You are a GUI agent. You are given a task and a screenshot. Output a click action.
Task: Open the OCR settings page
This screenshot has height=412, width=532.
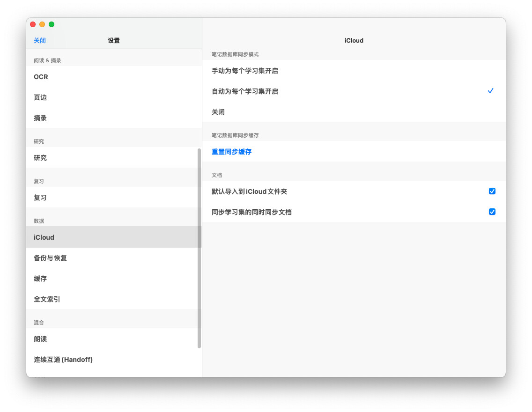(x=41, y=77)
